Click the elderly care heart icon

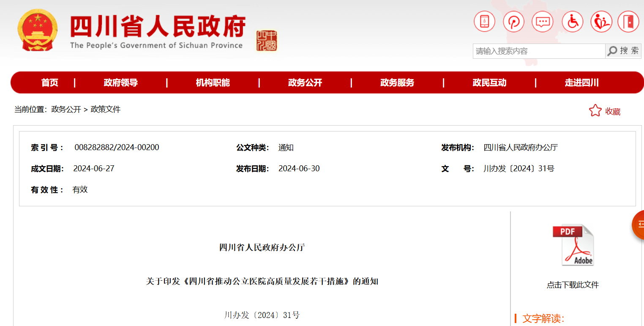[x=601, y=22]
